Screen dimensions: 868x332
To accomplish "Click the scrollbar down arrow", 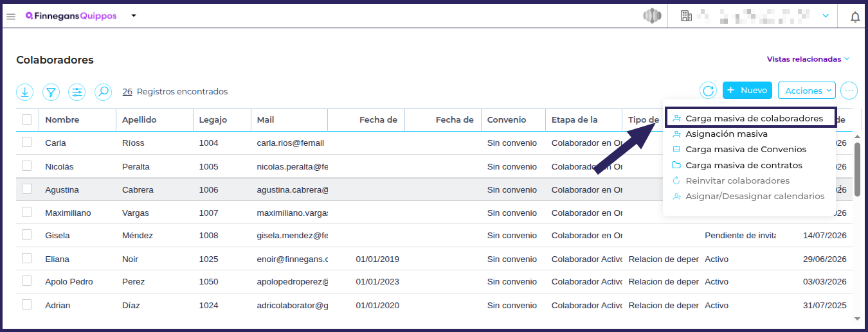I will pyautogui.click(x=857, y=318).
